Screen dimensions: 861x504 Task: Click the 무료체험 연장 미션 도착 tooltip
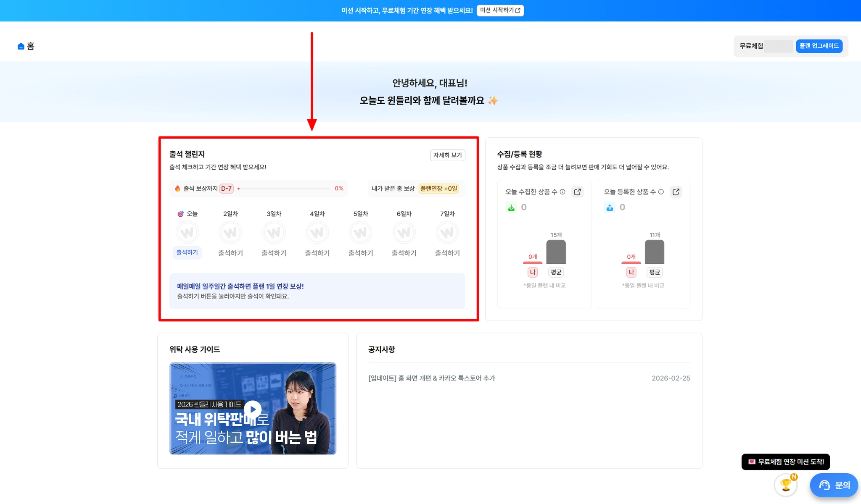coord(785,462)
